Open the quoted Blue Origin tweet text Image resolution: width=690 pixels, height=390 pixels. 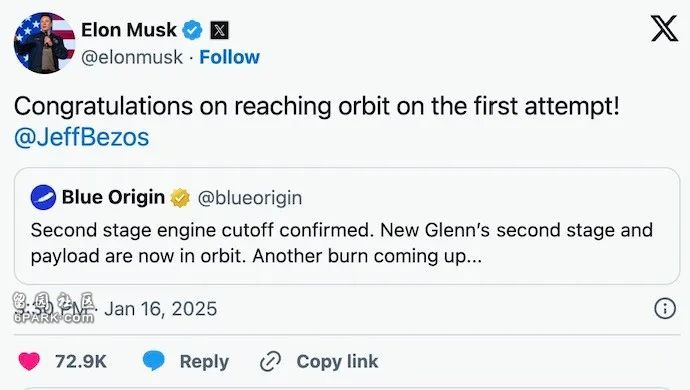341,243
